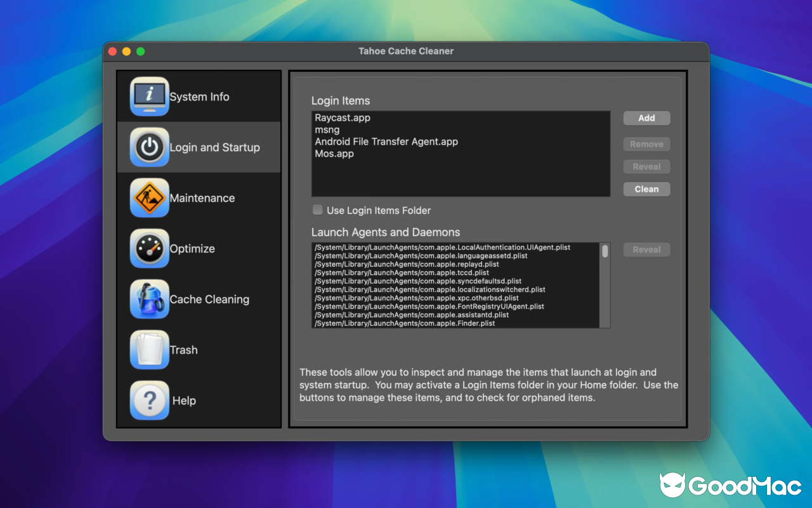Open the Maintenance section

point(199,197)
